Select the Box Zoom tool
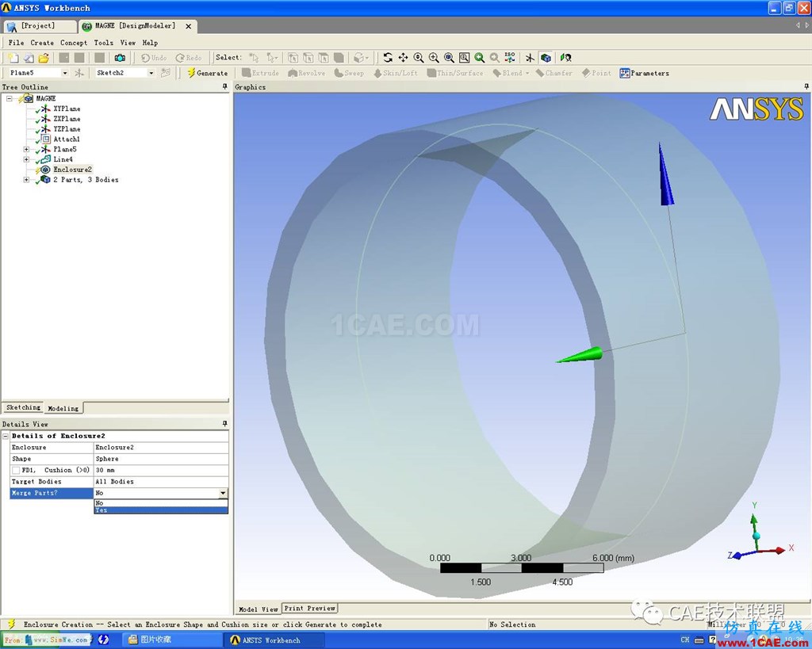The width and height of the screenshot is (812, 649). coord(434,58)
